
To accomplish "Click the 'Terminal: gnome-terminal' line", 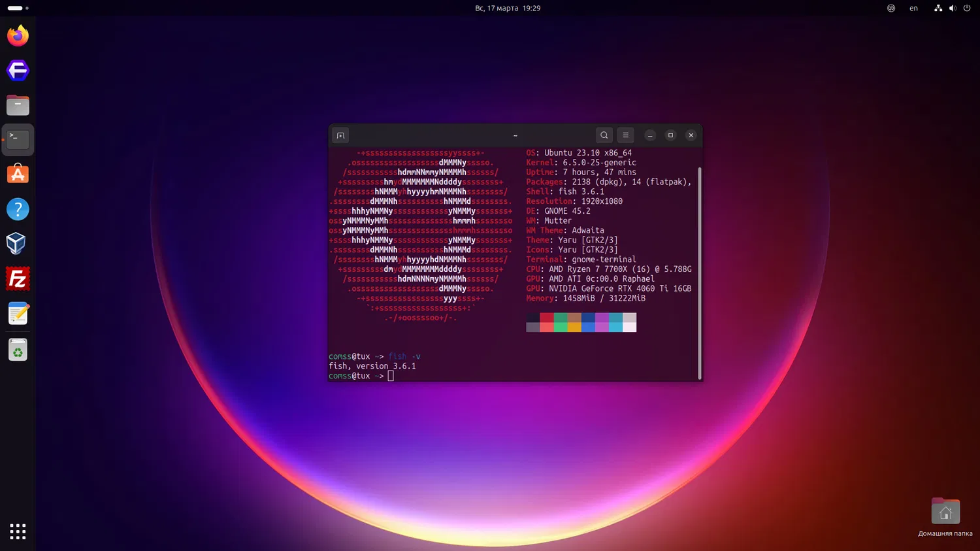I will click(x=581, y=259).
